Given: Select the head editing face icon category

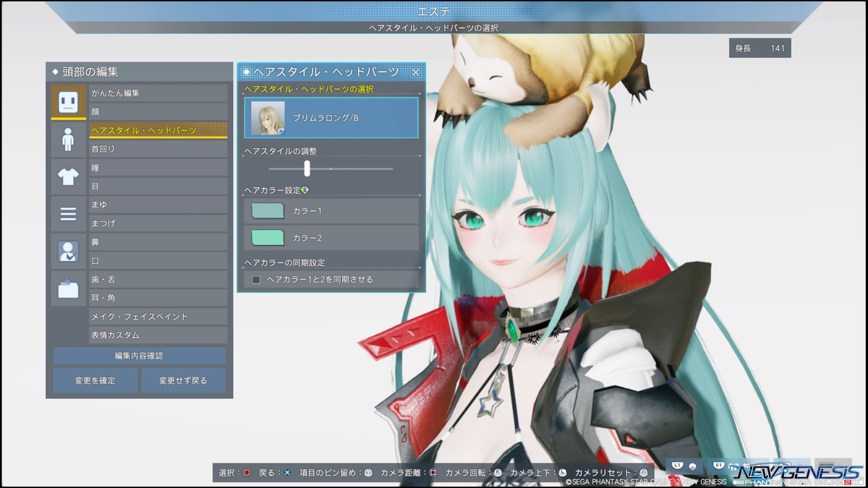Looking at the screenshot, I should click(68, 101).
